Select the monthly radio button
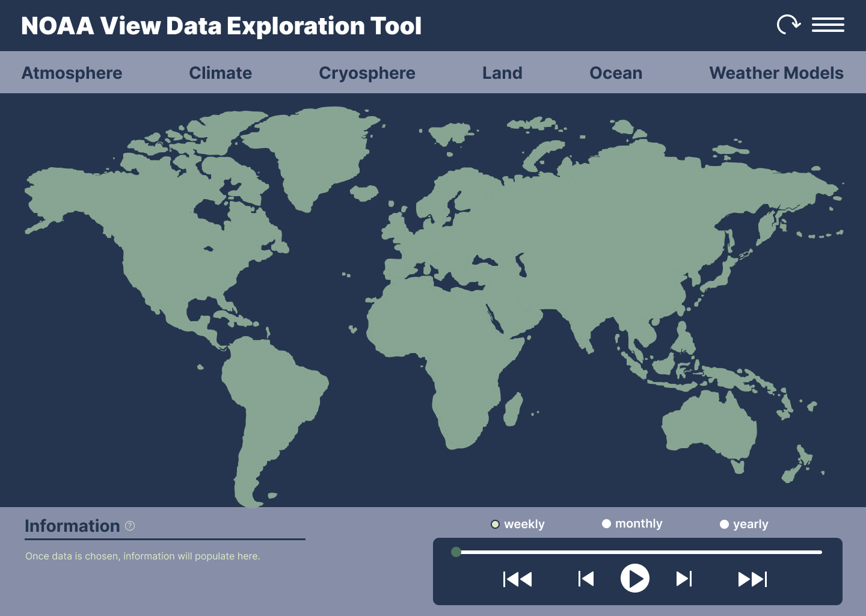The image size is (866, 616). (606, 524)
